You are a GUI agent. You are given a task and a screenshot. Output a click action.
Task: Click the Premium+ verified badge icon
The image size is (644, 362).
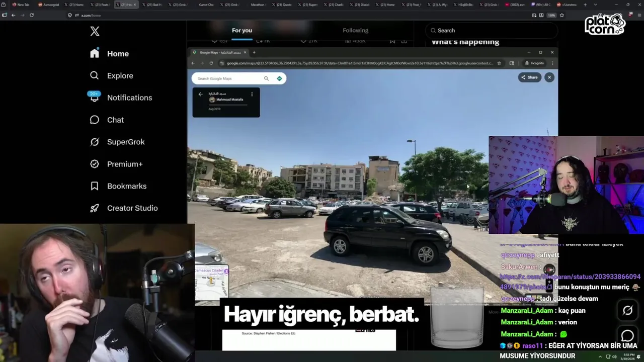(x=95, y=164)
